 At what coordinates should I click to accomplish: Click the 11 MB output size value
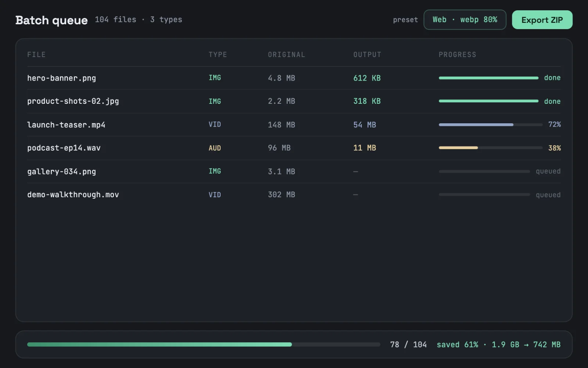click(x=365, y=148)
